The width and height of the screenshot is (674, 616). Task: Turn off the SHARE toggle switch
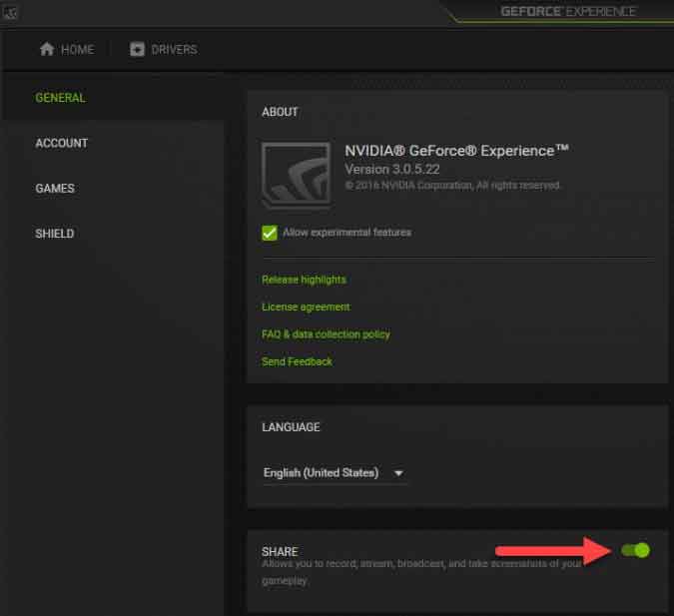(x=635, y=550)
